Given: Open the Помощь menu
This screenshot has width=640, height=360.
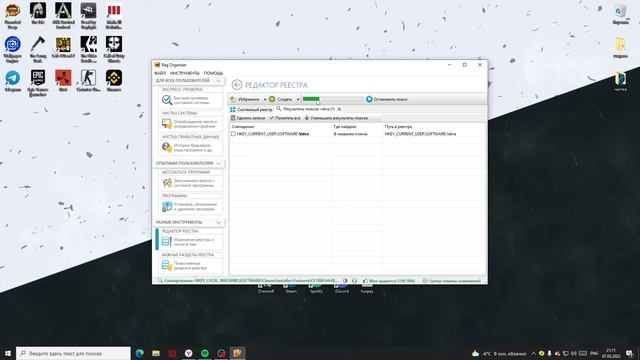Looking at the screenshot, I should 213,73.
